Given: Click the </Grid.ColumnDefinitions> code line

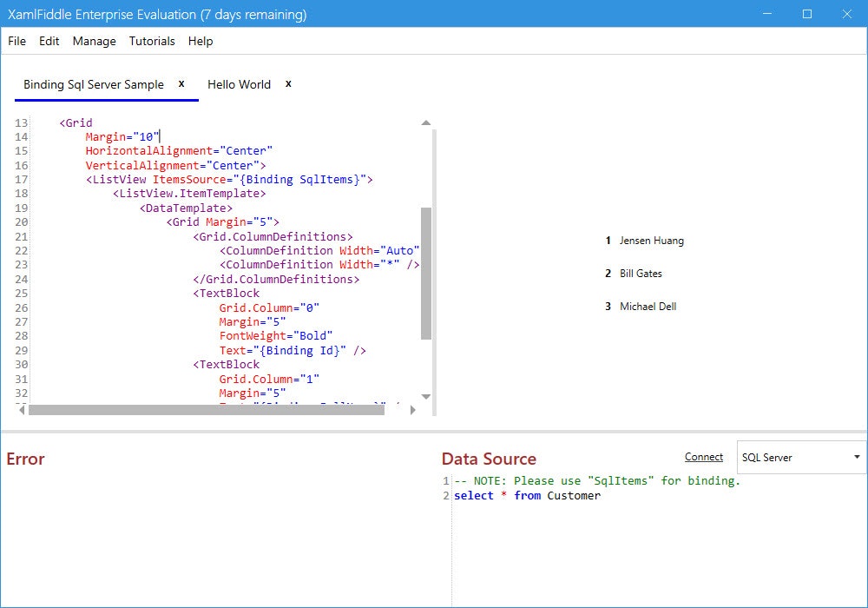Looking at the screenshot, I should (276, 279).
